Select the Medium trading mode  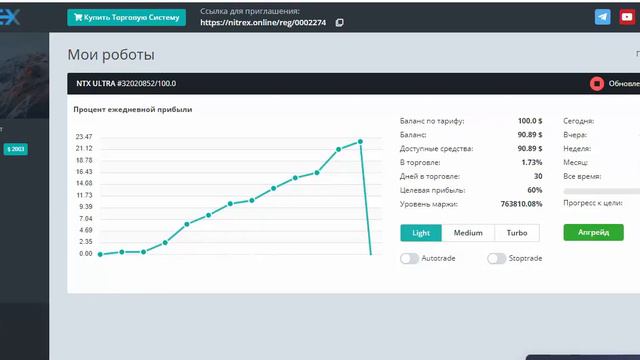[x=468, y=233]
